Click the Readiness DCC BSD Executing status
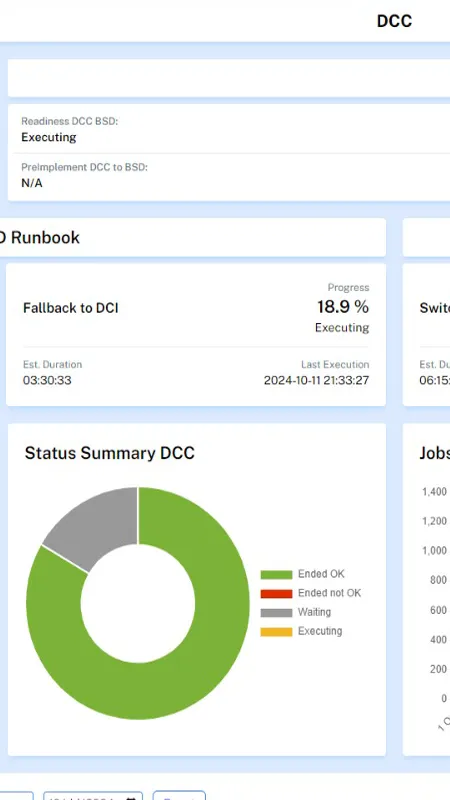The height and width of the screenshot is (800, 450). click(49, 137)
